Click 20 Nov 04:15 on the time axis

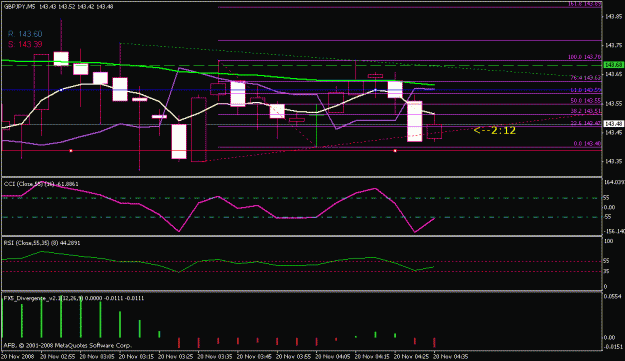373,356
